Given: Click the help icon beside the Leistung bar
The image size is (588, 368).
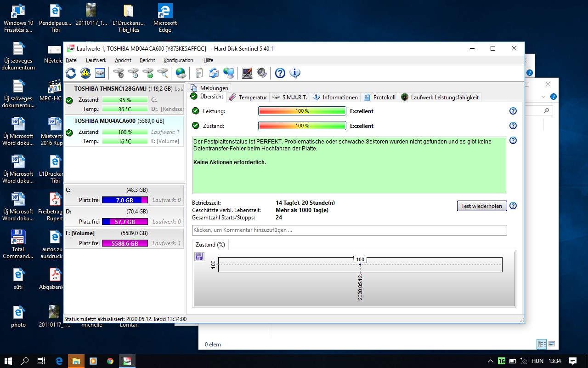Looking at the screenshot, I should tap(513, 111).
